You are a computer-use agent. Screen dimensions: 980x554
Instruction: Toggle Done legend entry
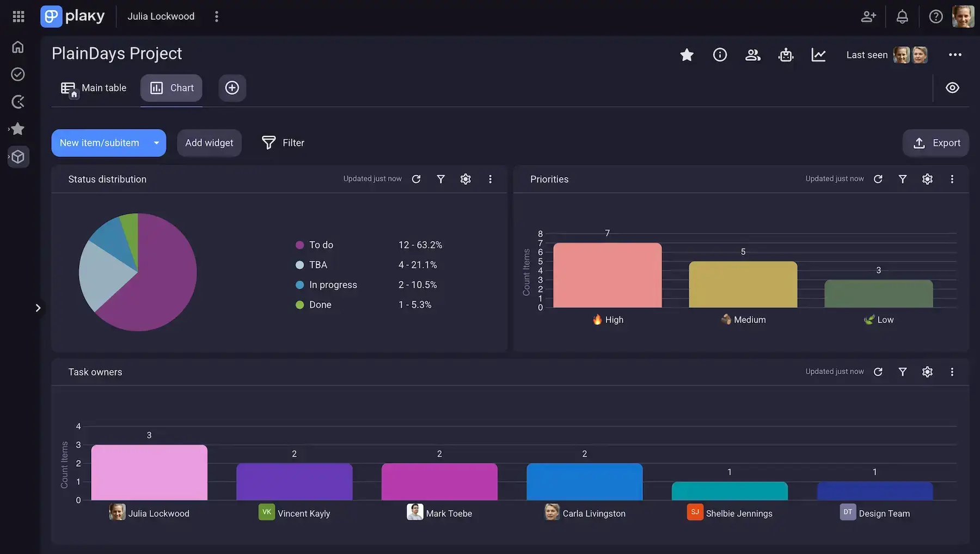313,305
